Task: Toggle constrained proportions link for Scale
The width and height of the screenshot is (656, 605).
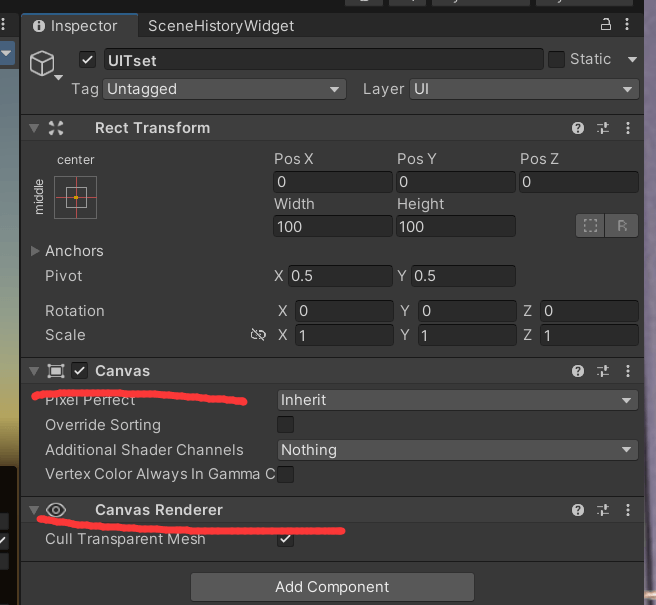Action: click(258, 335)
